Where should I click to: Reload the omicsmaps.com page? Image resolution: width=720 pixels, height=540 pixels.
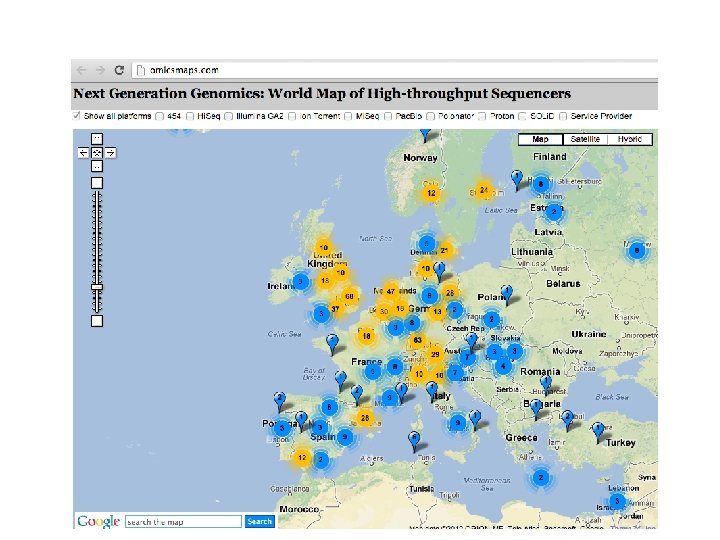pyautogui.click(x=119, y=70)
